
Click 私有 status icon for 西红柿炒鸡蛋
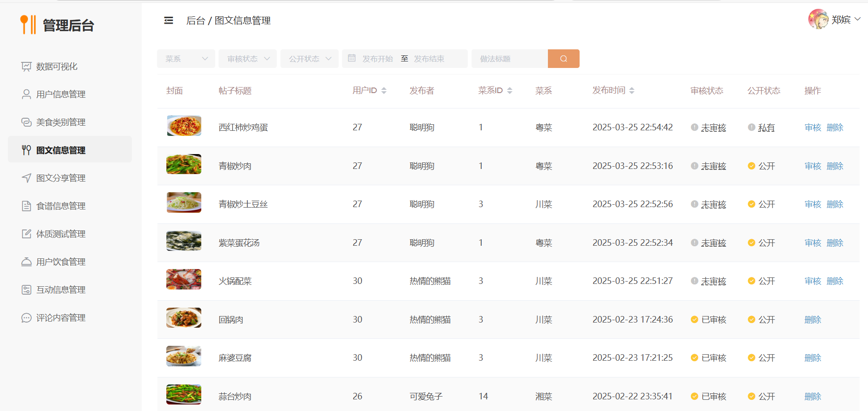tap(752, 127)
